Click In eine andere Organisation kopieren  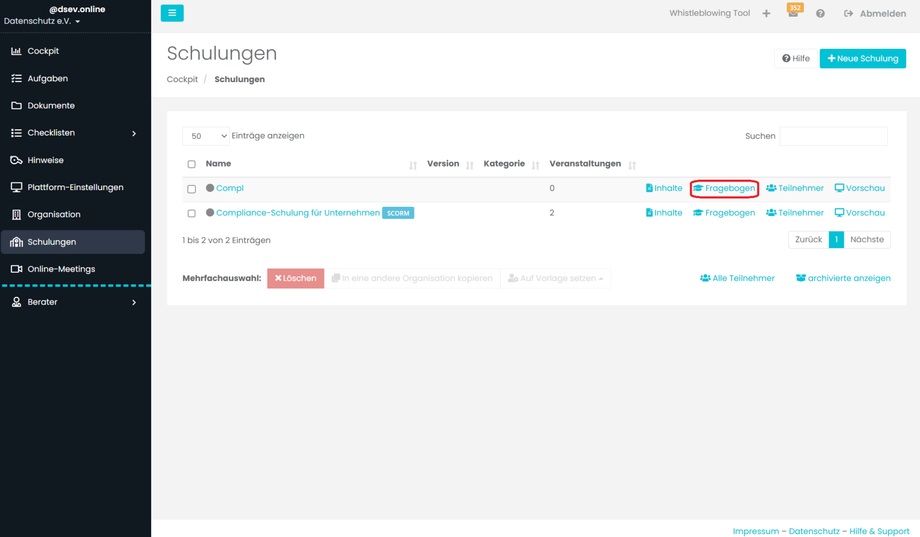pos(412,278)
